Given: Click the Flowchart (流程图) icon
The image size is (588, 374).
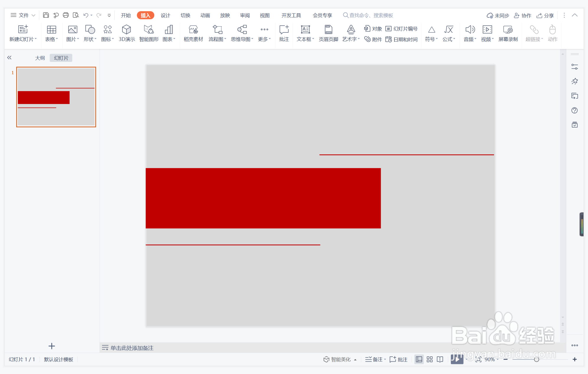Looking at the screenshot, I should [217, 29].
